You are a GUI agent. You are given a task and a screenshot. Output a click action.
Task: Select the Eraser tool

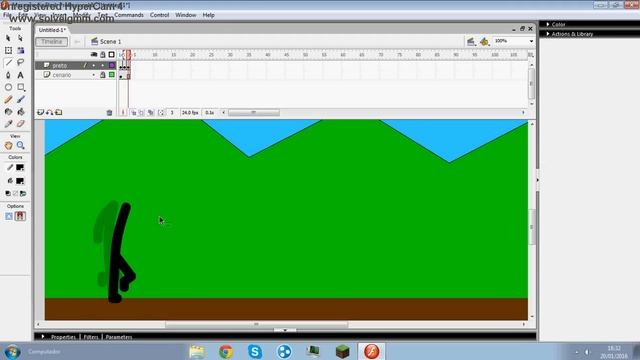[x=20, y=124]
